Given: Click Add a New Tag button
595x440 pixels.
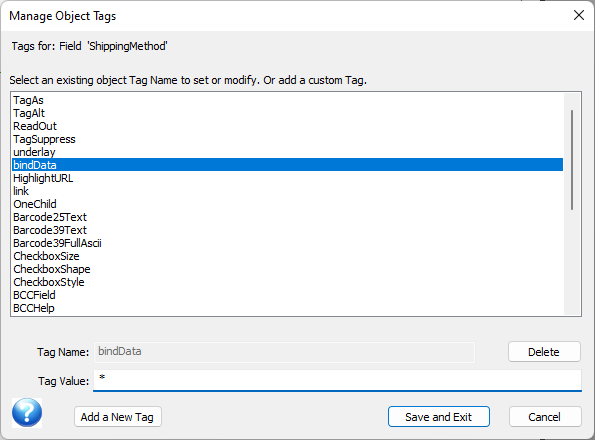Looking at the screenshot, I should [118, 417].
